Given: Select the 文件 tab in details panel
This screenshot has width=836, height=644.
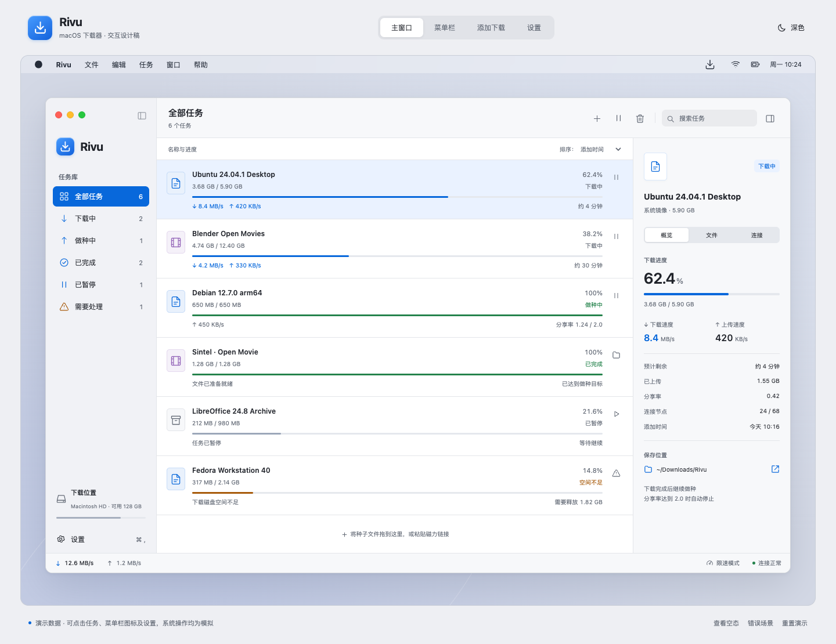Looking at the screenshot, I should [x=712, y=235].
